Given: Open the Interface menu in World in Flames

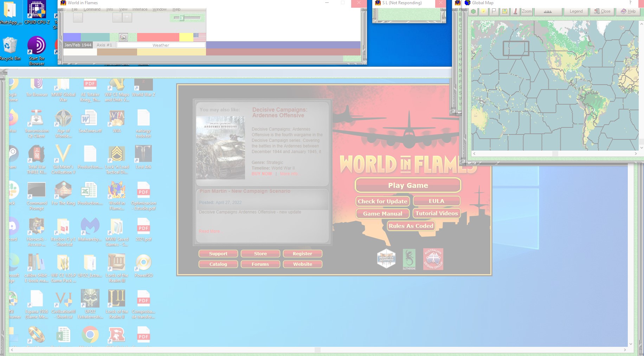Looking at the screenshot, I should click(140, 9).
